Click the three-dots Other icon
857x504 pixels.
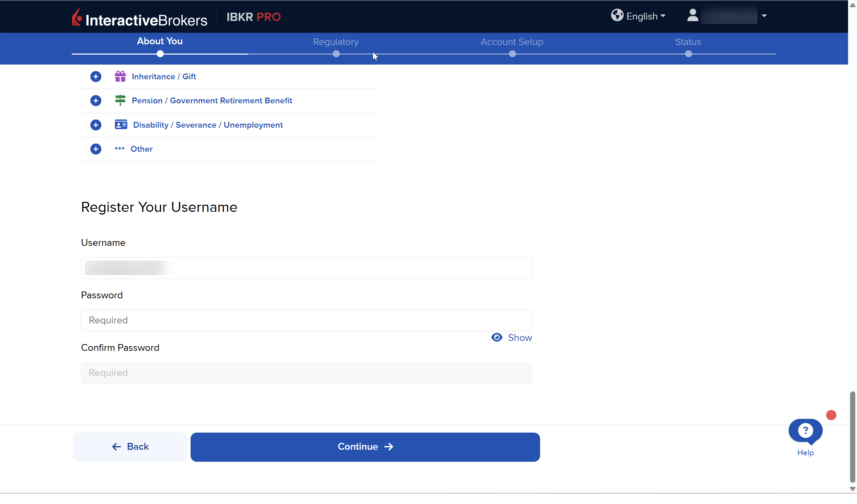coord(119,149)
